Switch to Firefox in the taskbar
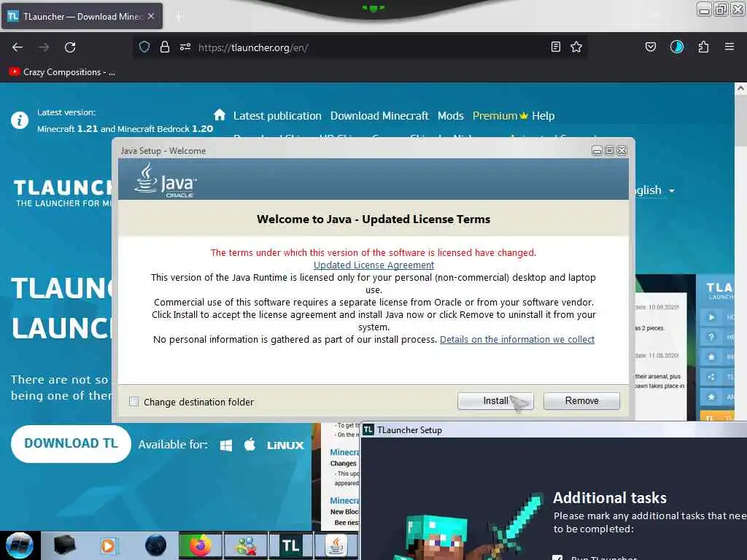The image size is (747, 560). tap(200, 545)
